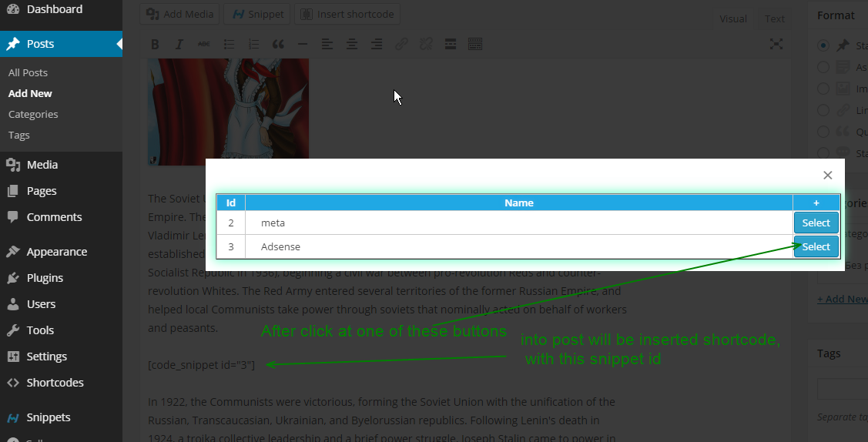The height and width of the screenshot is (442, 868).
Task: Click the Snippet button above editor
Action: (x=257, y=15)
